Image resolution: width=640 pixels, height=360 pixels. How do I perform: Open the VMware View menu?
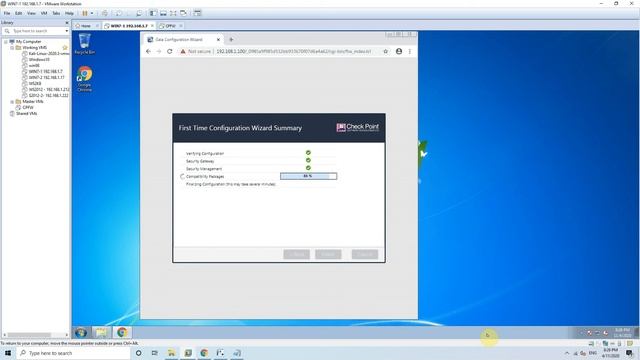point(31,13)
